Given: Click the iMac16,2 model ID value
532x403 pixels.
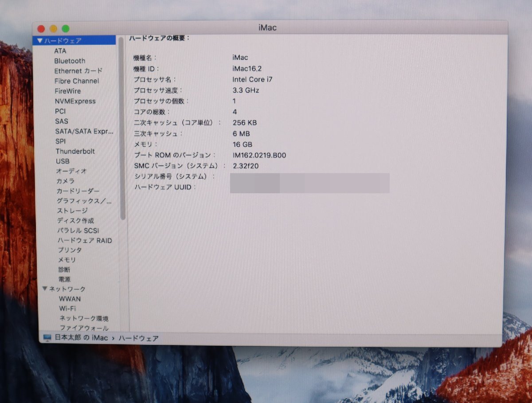Looking at the screenshot, I should pyautogui.click(x=248, y=68).
